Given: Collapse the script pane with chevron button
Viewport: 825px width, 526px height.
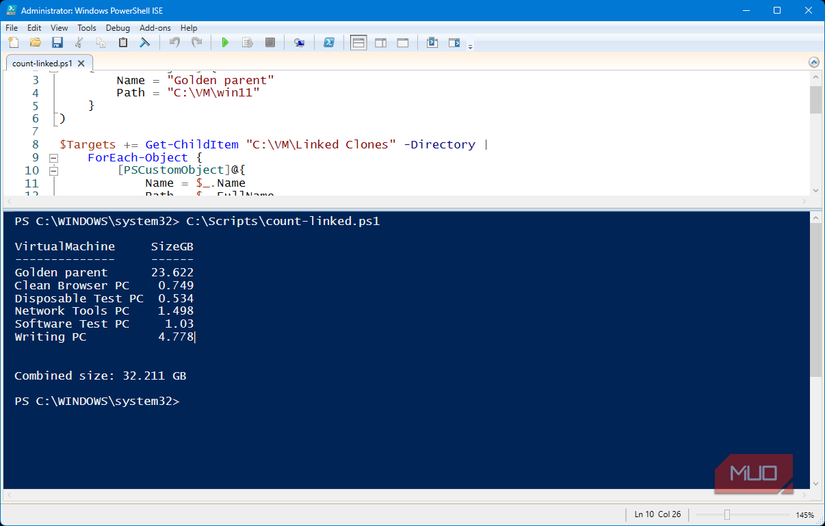Looking at the screenshot, I should [814, 63].
